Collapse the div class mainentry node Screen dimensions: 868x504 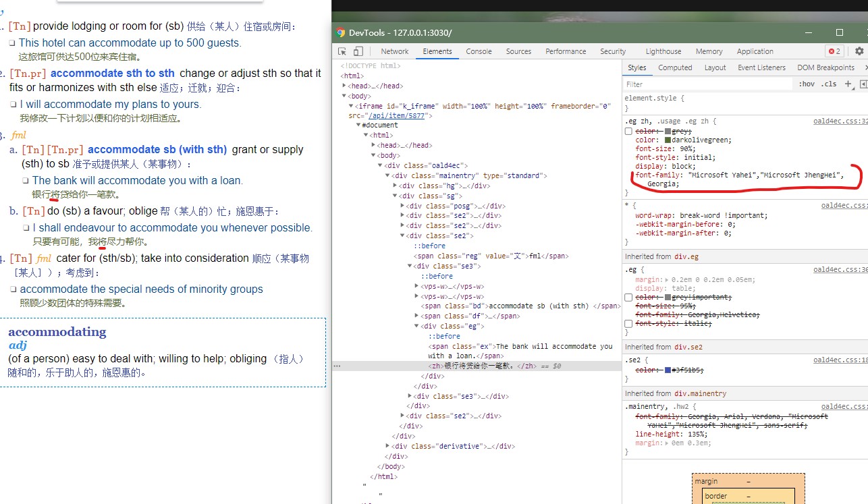click(x=387, y=175)
